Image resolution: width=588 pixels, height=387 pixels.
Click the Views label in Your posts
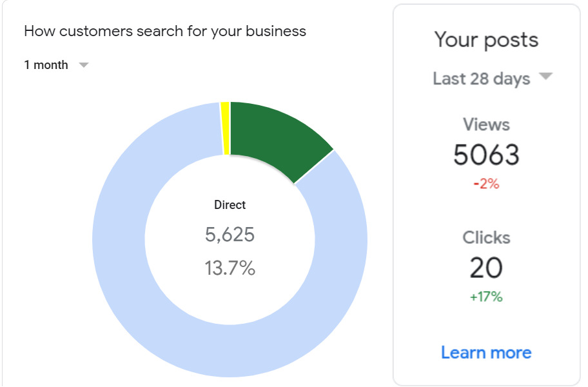(486, 124)
